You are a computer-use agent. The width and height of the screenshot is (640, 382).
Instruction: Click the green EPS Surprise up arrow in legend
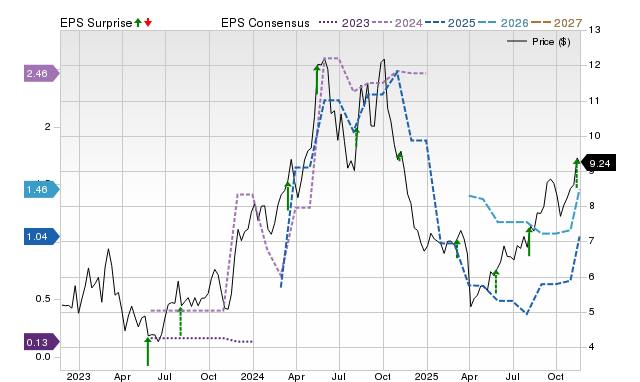pyautogui.click(x=138, y=23)
